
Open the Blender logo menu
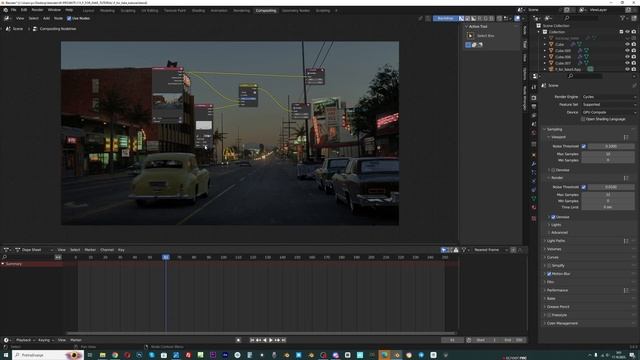pyautogui.click(x=5, y=10)
